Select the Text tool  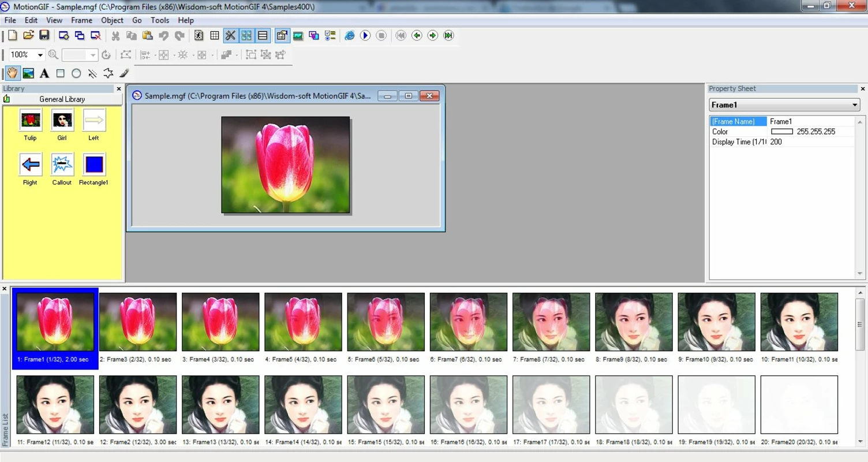[44, 73]
